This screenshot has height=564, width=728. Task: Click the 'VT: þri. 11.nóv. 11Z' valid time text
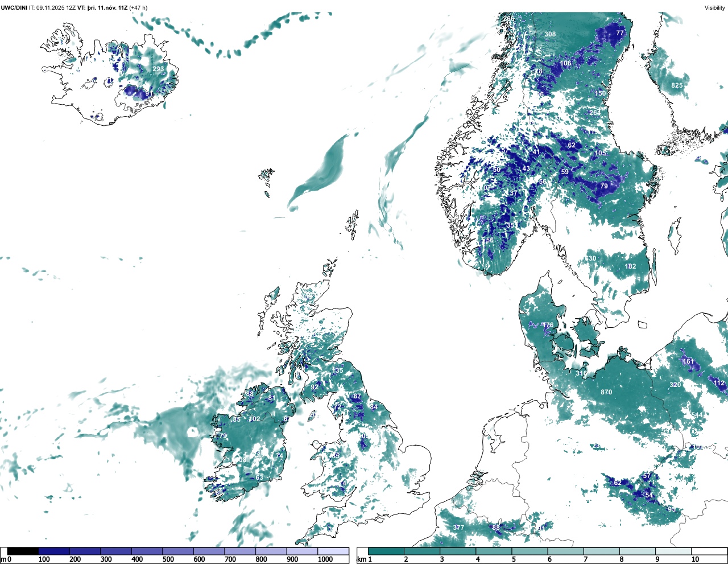tap(102, 7)
